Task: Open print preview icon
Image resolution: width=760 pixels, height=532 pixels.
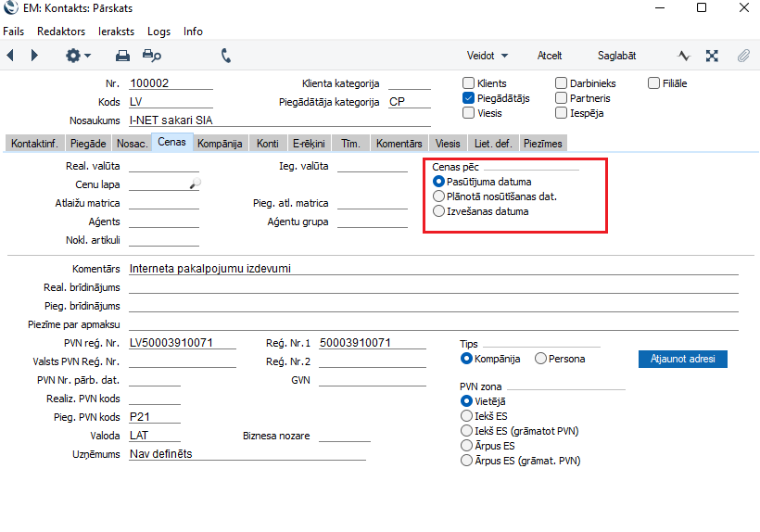Action: [x=151, y=56]
